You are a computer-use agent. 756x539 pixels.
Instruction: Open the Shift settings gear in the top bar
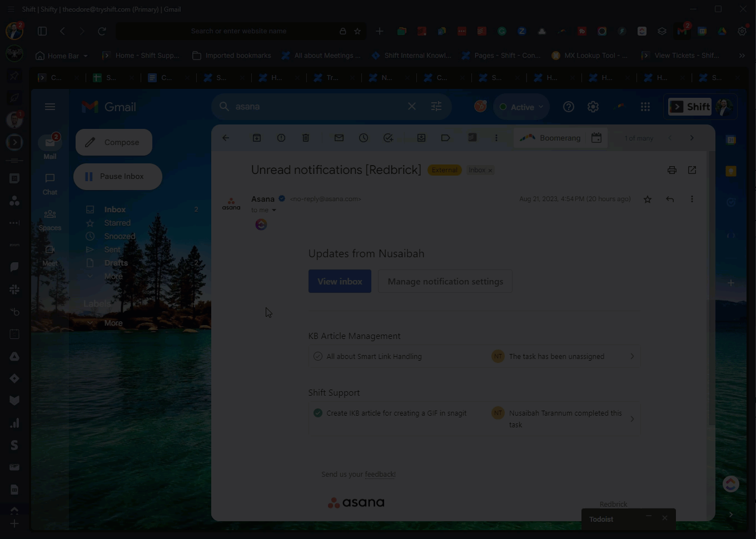(742, 31)
